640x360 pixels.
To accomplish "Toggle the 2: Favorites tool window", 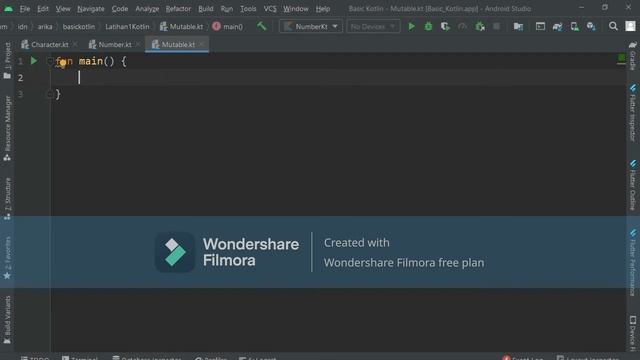I will pos(7,258).
